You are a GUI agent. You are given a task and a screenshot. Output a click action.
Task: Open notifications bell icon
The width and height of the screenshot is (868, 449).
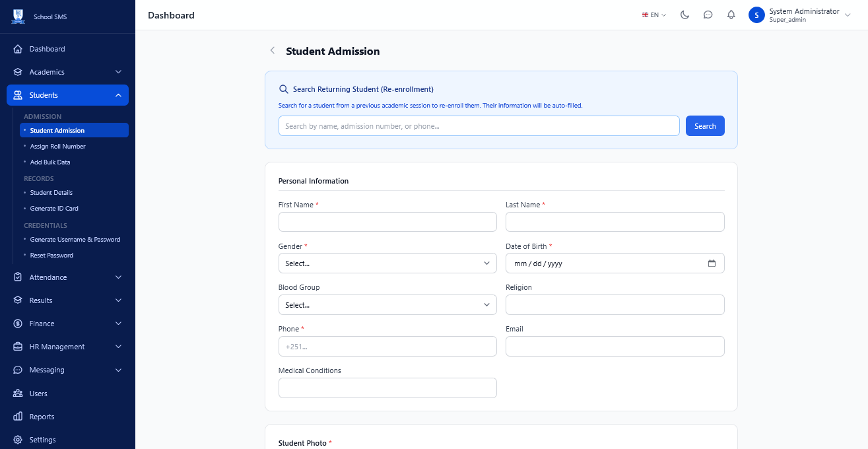point(731,15)
